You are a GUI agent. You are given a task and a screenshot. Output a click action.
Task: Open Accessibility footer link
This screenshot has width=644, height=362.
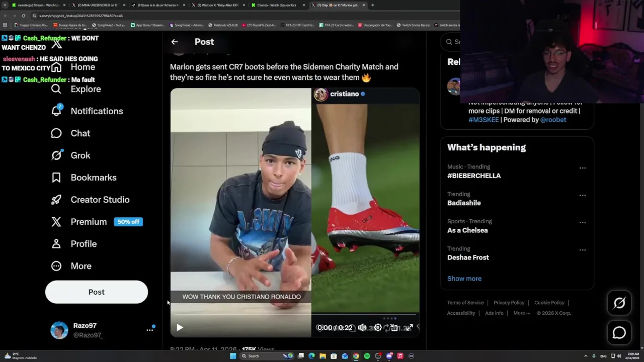tap(461, 313)
